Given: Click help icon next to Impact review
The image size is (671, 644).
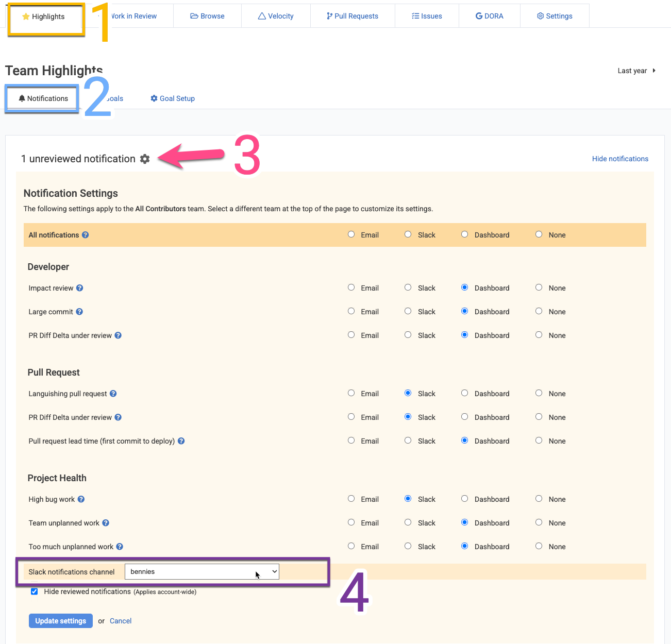Looking at the screenshot, I should pyautogui.click(x=80, y=288).
